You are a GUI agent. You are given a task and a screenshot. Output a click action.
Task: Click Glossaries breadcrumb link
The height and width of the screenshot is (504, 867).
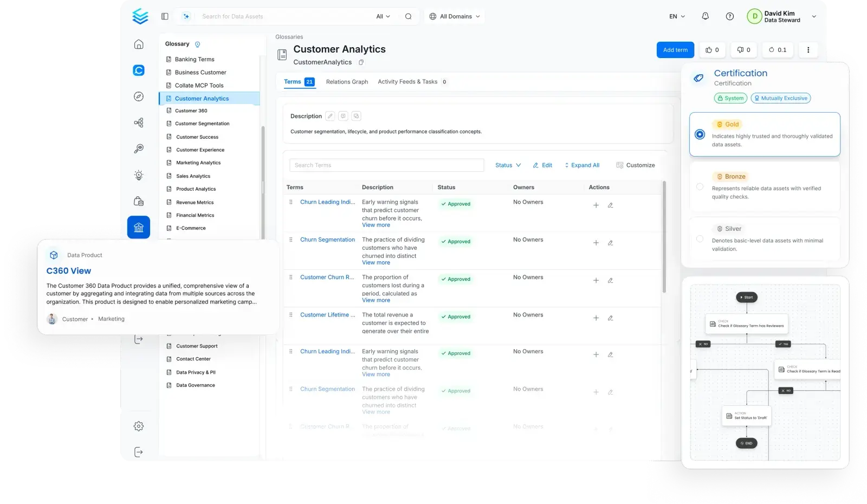(x=289, y=37)
